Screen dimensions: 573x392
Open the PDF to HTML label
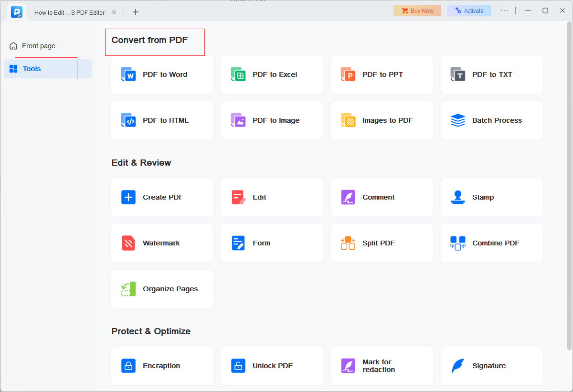click(x=166, y=120)
